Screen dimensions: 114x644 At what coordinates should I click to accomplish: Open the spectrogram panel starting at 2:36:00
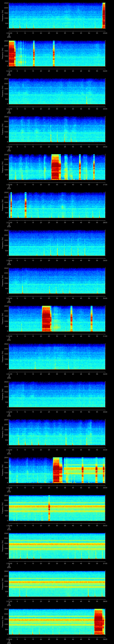pos(57,546)
